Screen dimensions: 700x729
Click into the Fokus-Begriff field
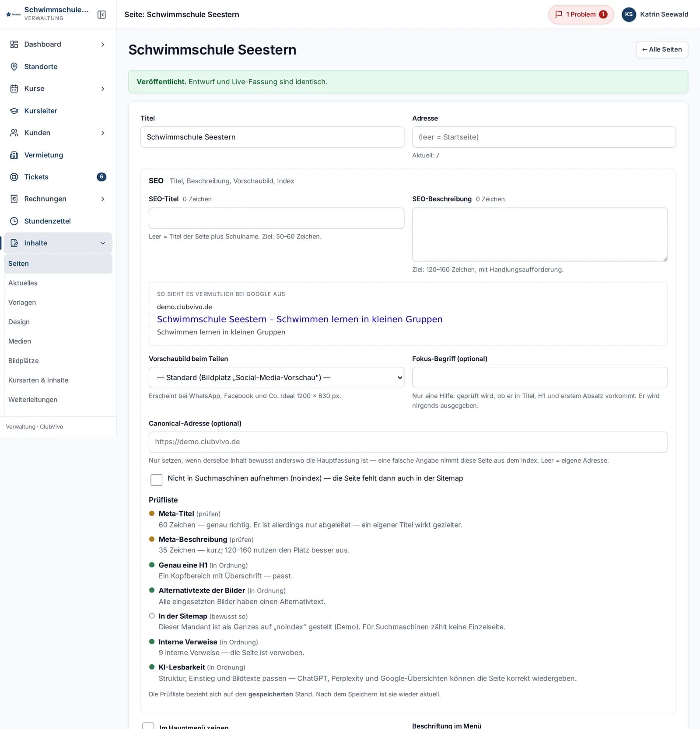tap(540, 377)
